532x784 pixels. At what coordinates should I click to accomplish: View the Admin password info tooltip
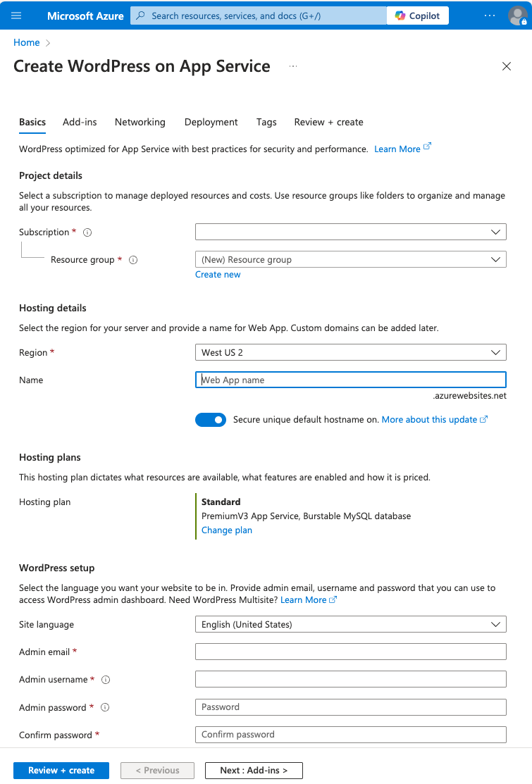point(107,707)
